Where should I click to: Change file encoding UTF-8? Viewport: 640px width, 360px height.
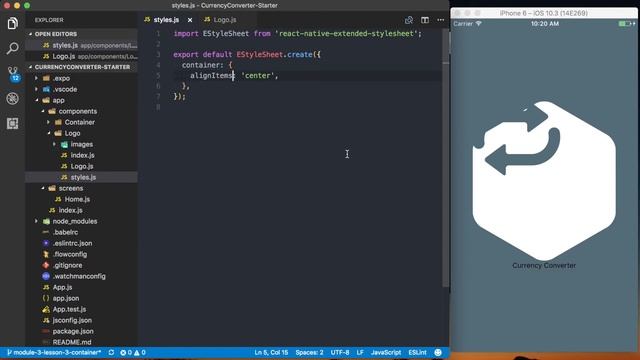coord(340,352)
